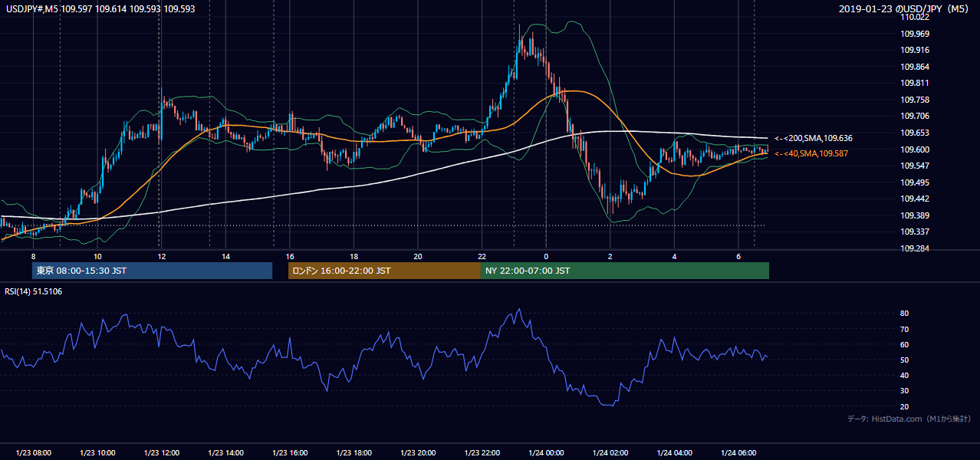This screenshot has width=980, height=460.
Task: Click the 40 SMA 109.587 label
Action: click(x=811, y=154)
